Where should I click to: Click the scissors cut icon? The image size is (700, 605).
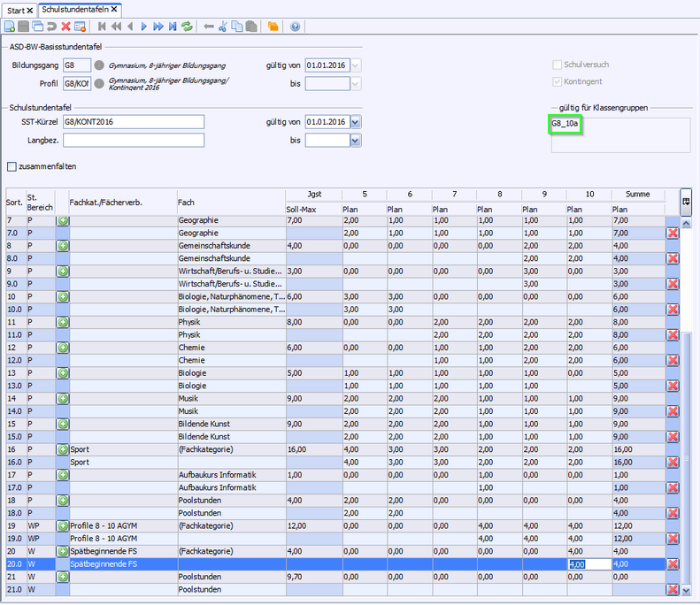223,27
